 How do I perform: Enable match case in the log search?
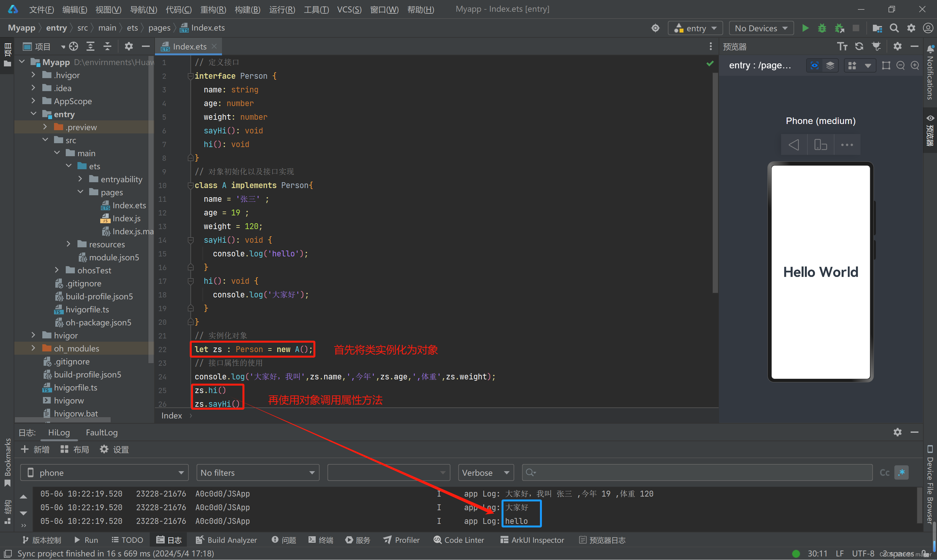885,472
